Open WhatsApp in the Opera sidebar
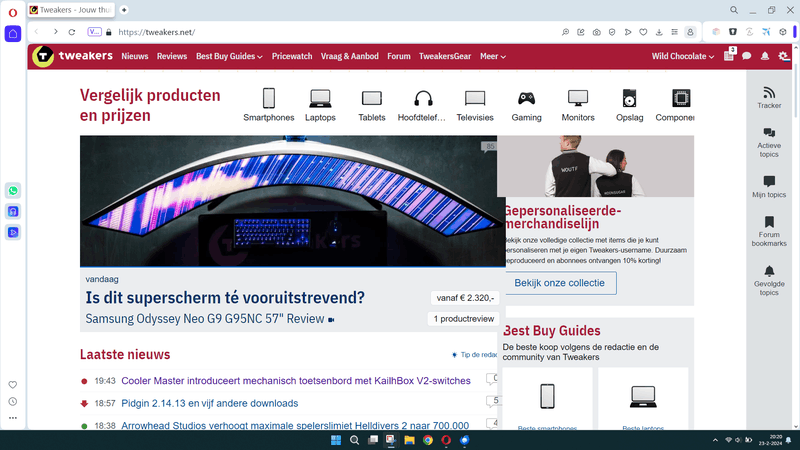The width and height of the screenshot is (800, 450). click(13, 191)
